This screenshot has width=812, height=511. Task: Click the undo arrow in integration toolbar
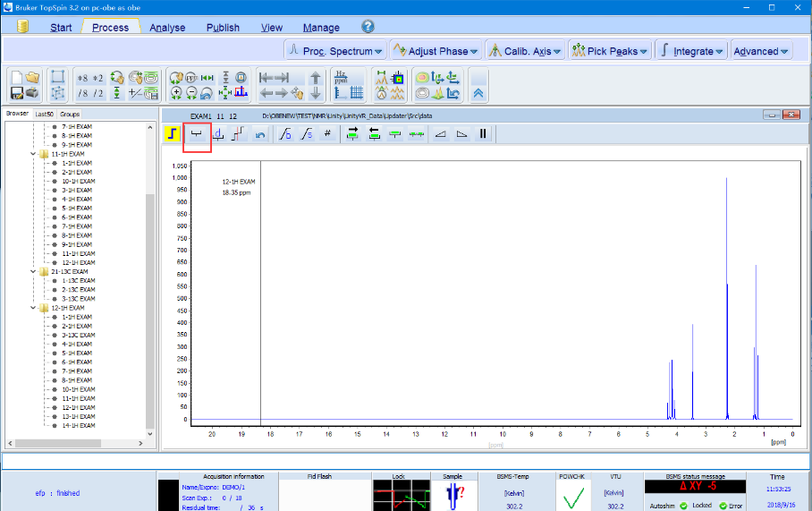(260, 134)
